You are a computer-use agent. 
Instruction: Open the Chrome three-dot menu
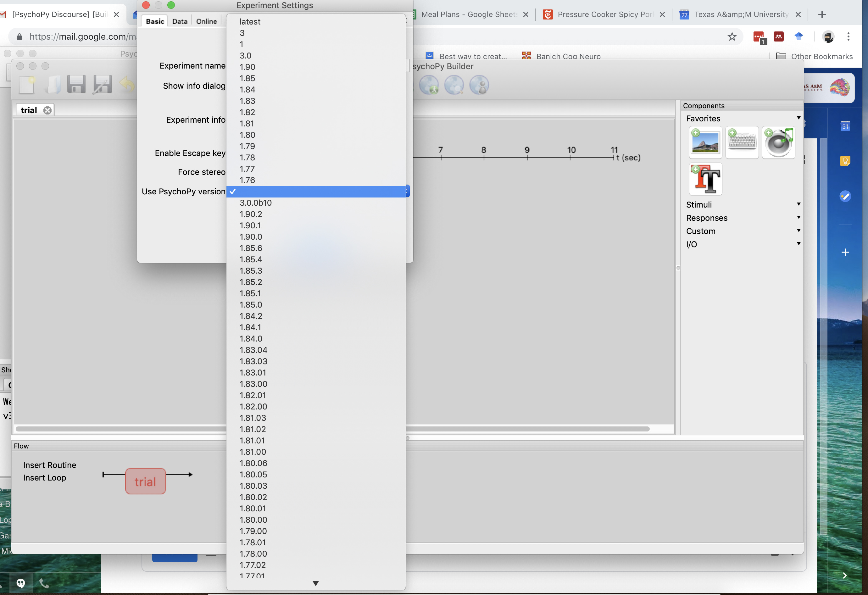[848, 36]
